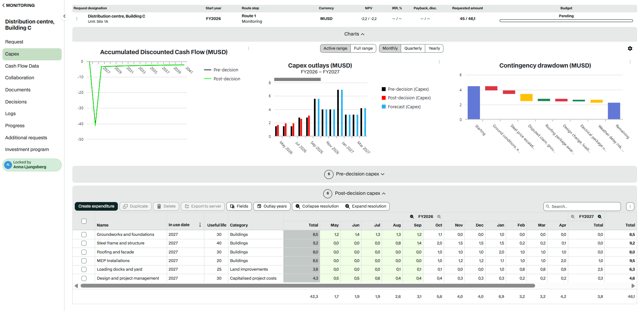Go to Investment program page
Screen dimensions: 644x311
(27, 150)
